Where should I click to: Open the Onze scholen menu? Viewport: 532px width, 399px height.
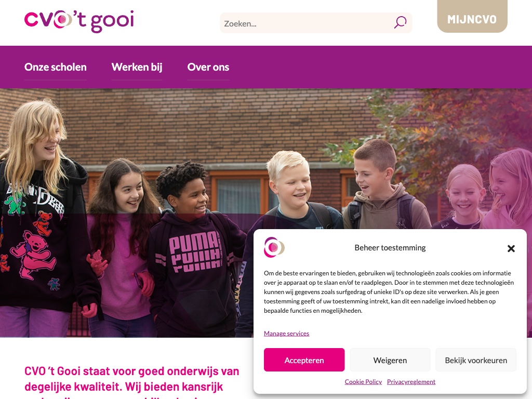click(x=55, y=67)
